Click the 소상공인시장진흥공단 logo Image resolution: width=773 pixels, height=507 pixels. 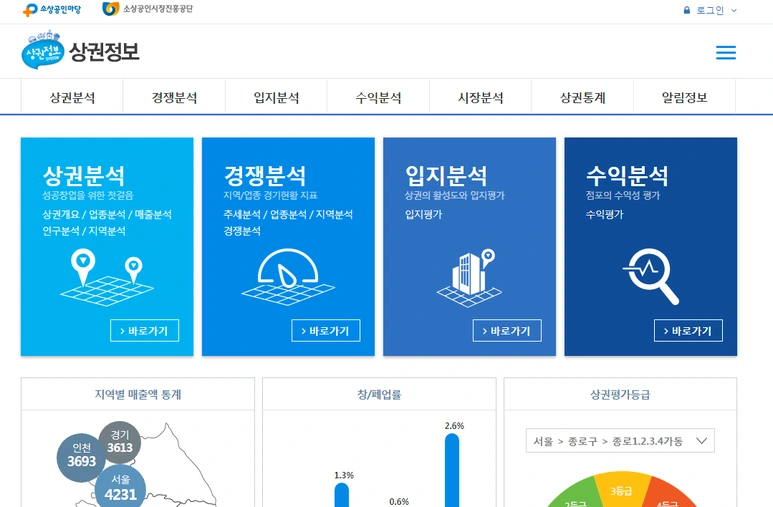click(x=147, y=9)
